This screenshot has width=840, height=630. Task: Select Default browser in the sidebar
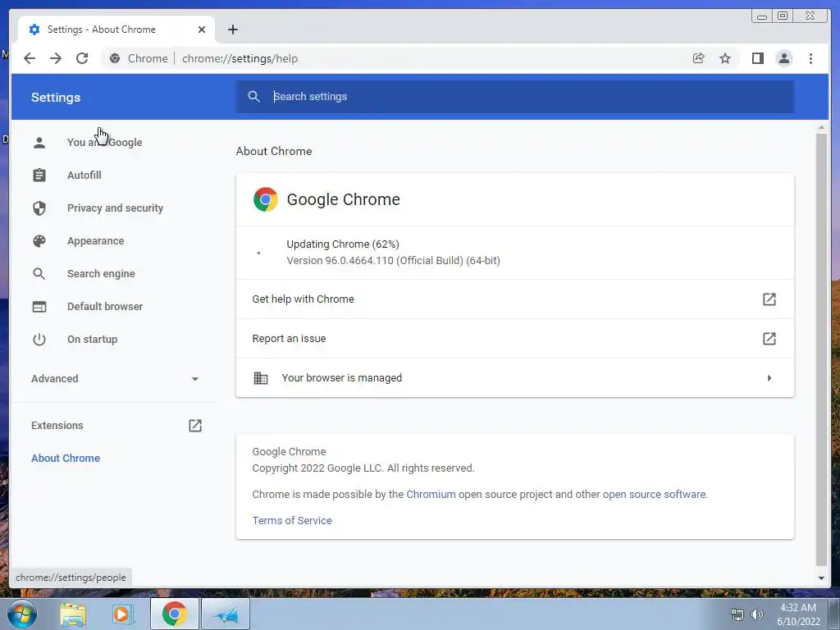click(104, 307)
